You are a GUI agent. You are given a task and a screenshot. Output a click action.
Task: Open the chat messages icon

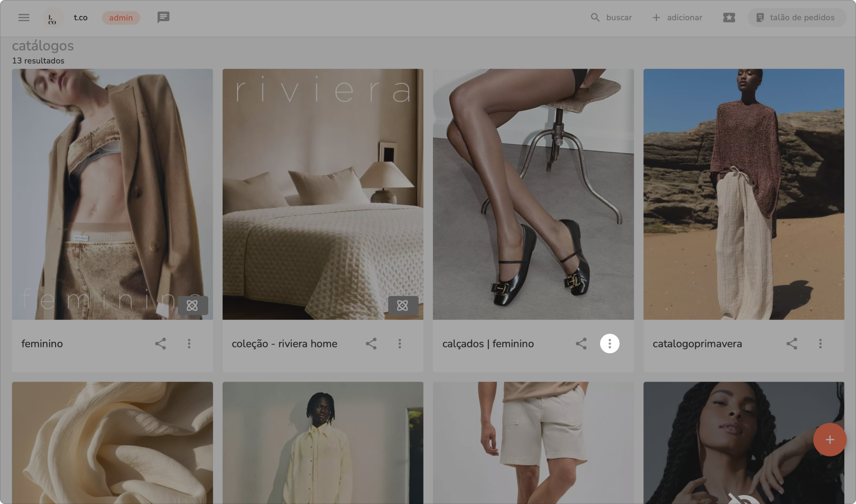coord(163,17)
